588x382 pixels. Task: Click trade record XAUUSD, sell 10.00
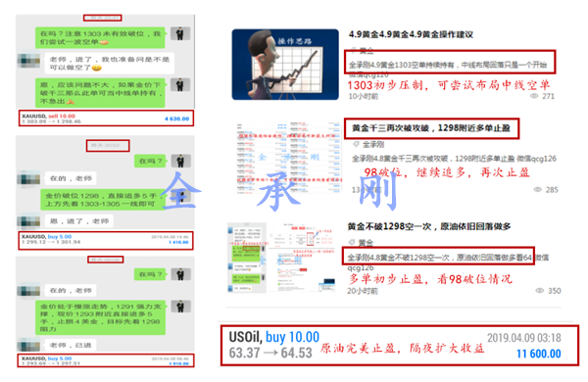[106, 119]
